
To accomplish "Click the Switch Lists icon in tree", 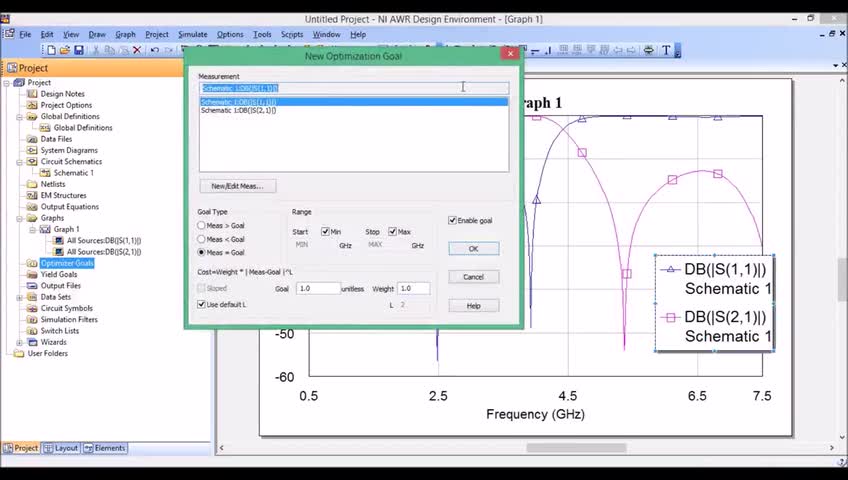I will pos(32,331).
